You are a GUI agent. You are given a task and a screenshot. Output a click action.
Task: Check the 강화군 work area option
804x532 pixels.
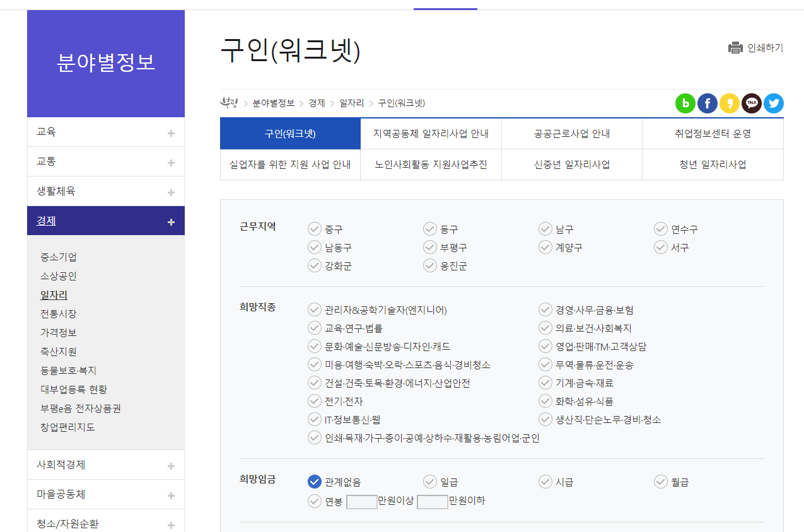[315, 265]
